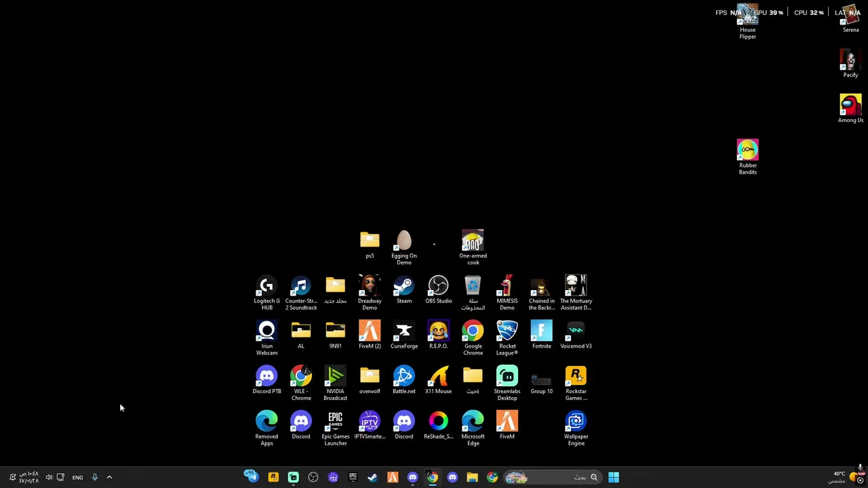Select the One-armed cook game icon

pyautogui.click(x=473, y=248)
